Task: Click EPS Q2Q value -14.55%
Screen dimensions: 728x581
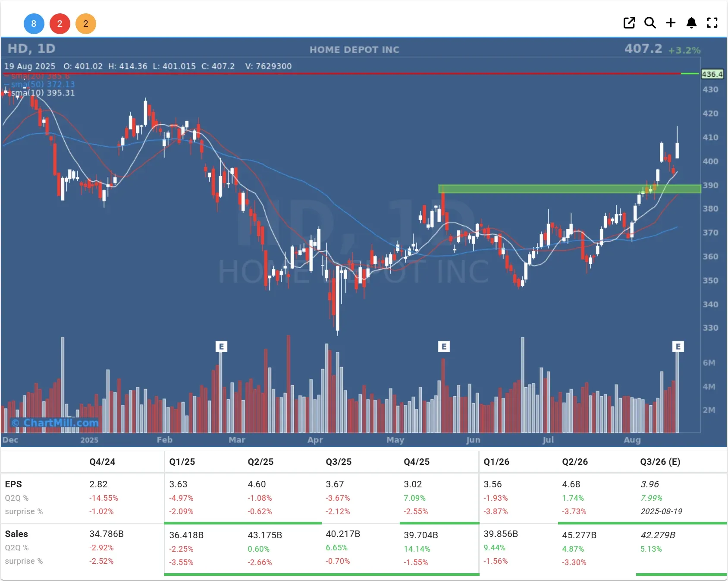Action: coord(104,498)
